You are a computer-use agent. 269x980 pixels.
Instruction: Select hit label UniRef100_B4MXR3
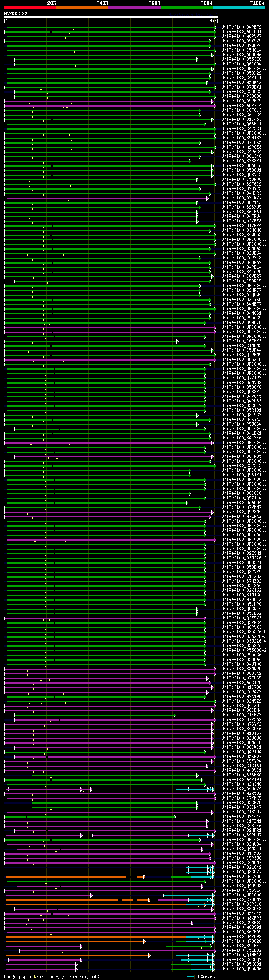(241, 193)
